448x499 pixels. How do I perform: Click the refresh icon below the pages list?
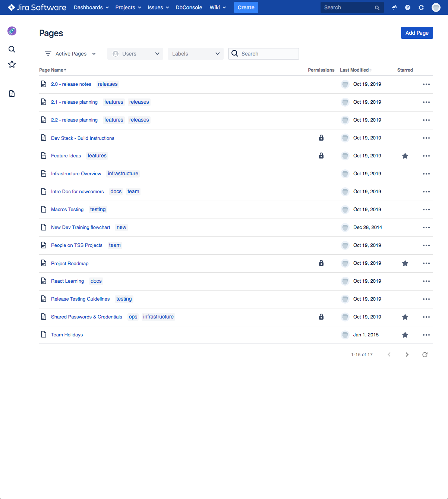(425, 355)
